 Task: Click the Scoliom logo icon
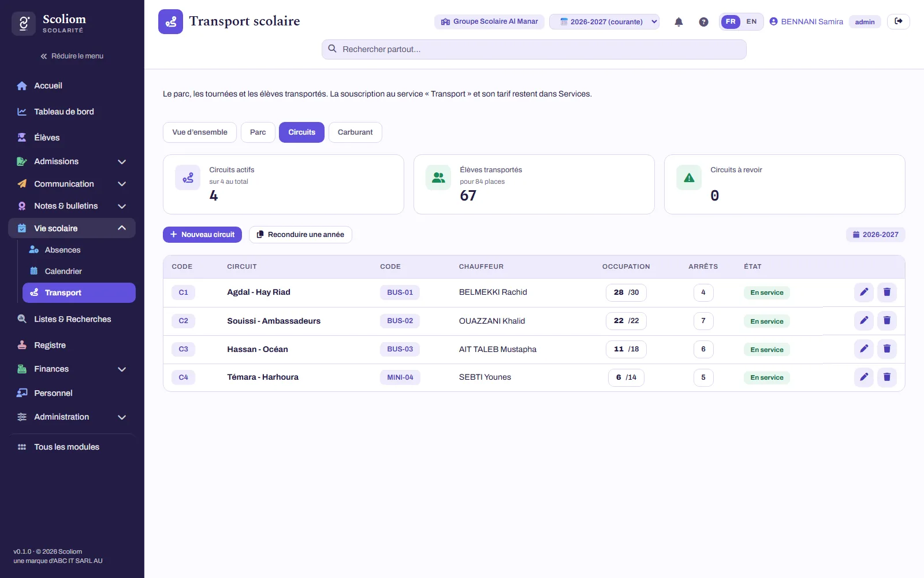pyautogui.click(x=24, y=24)
